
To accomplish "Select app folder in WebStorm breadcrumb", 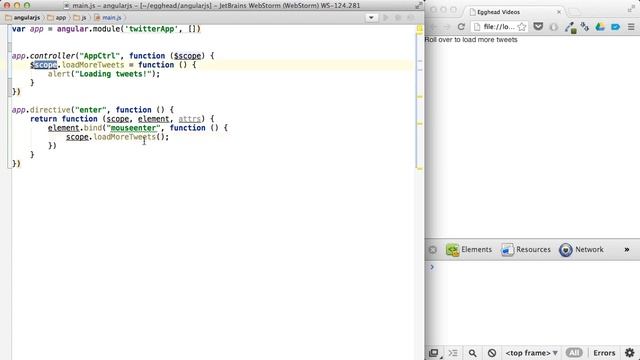I will click(57, 18).
